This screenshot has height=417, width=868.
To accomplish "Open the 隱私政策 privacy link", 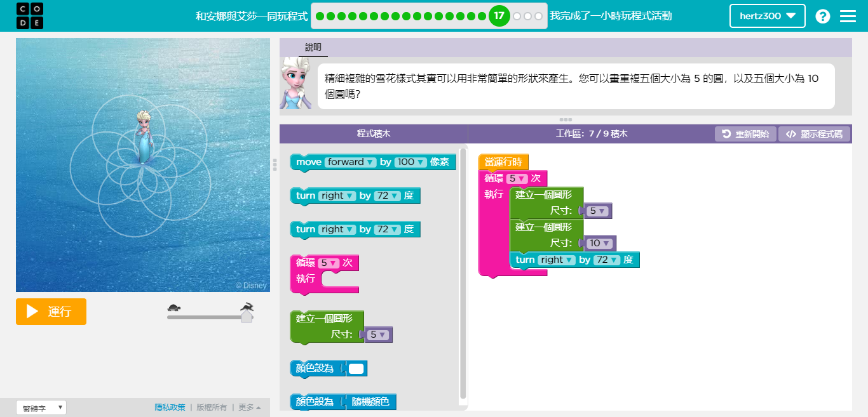I will tap(170, 407).
